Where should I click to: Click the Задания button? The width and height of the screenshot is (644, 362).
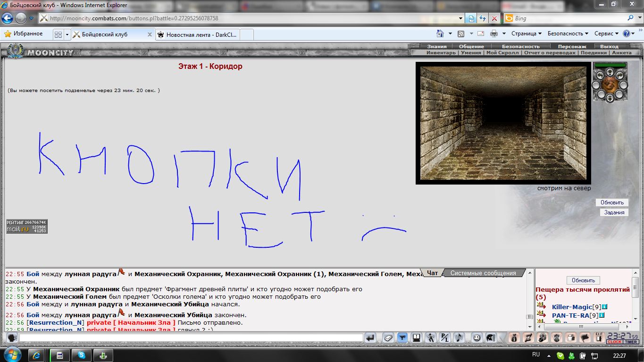[614, 212]
